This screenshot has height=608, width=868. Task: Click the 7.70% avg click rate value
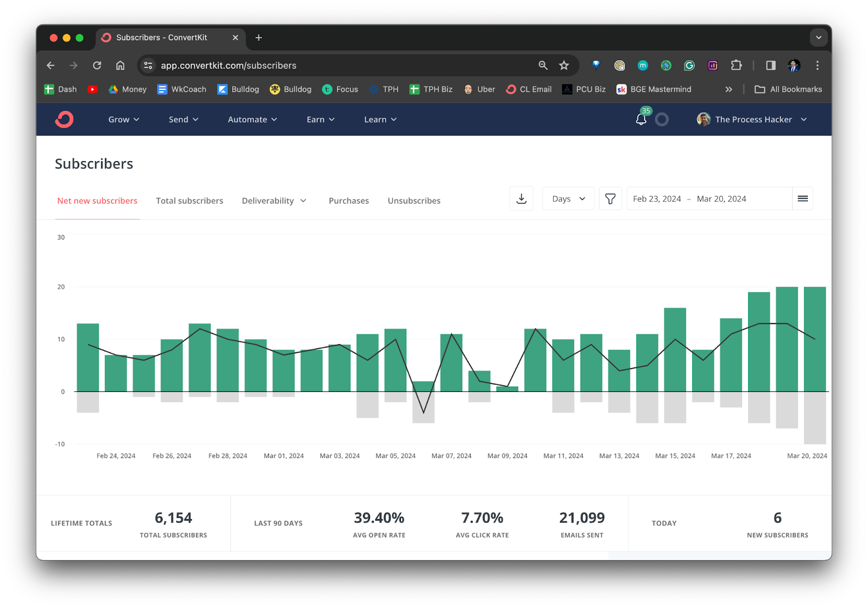[x=482, y=518]
